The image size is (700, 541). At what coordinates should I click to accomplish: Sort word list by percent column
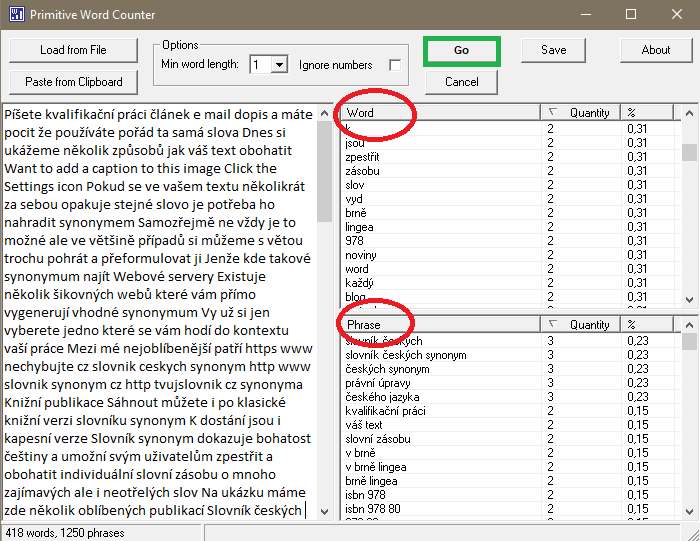[646, 113]
